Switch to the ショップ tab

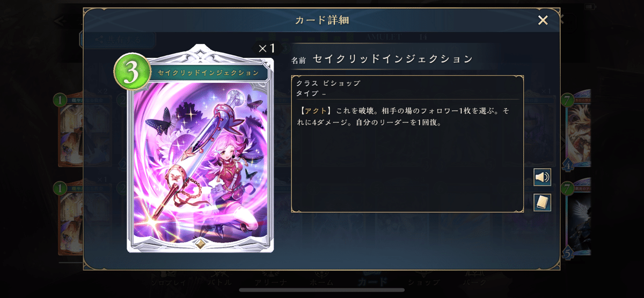[423, 280]
